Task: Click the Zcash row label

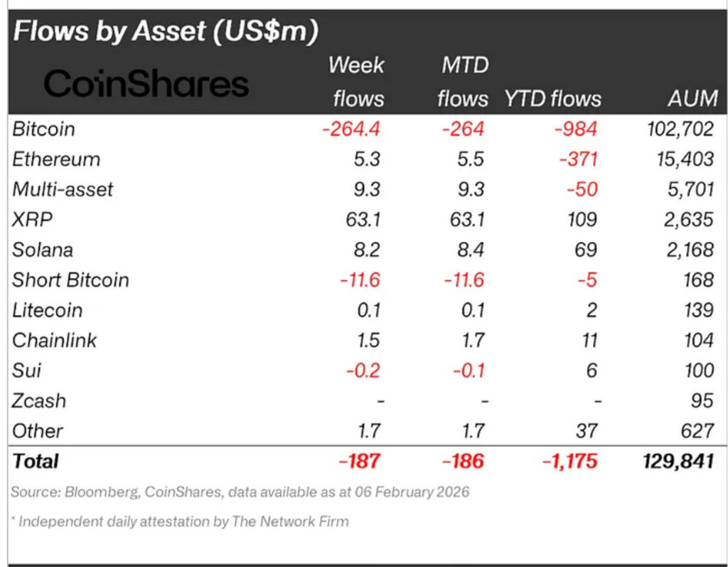Action: [x=39, y=401]
